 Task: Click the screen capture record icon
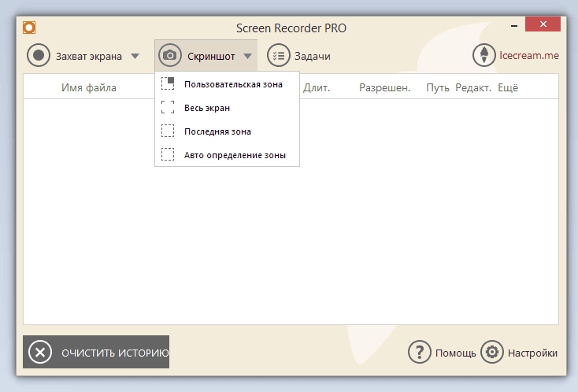(x=39, y=55)
